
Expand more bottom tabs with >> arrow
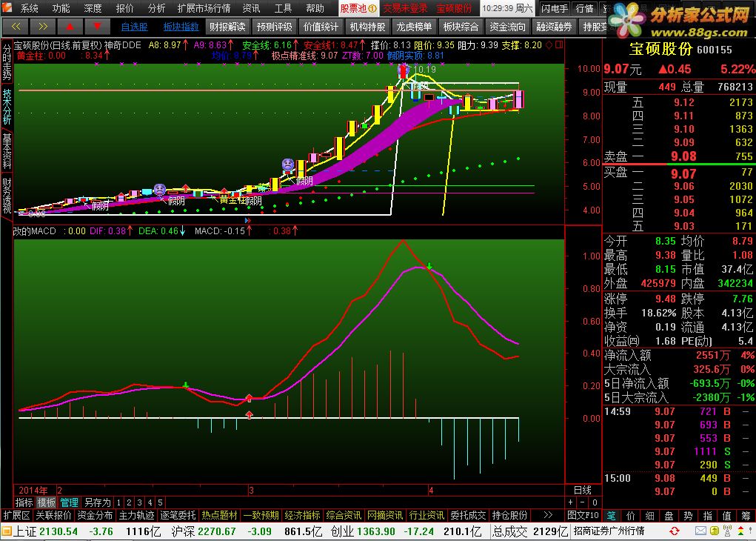pyautogui.click(x=548, y=515)
